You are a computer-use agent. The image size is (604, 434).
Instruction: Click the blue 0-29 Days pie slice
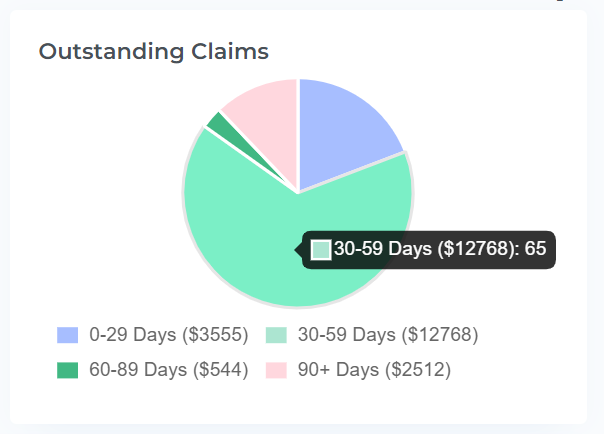pos(345,130)
